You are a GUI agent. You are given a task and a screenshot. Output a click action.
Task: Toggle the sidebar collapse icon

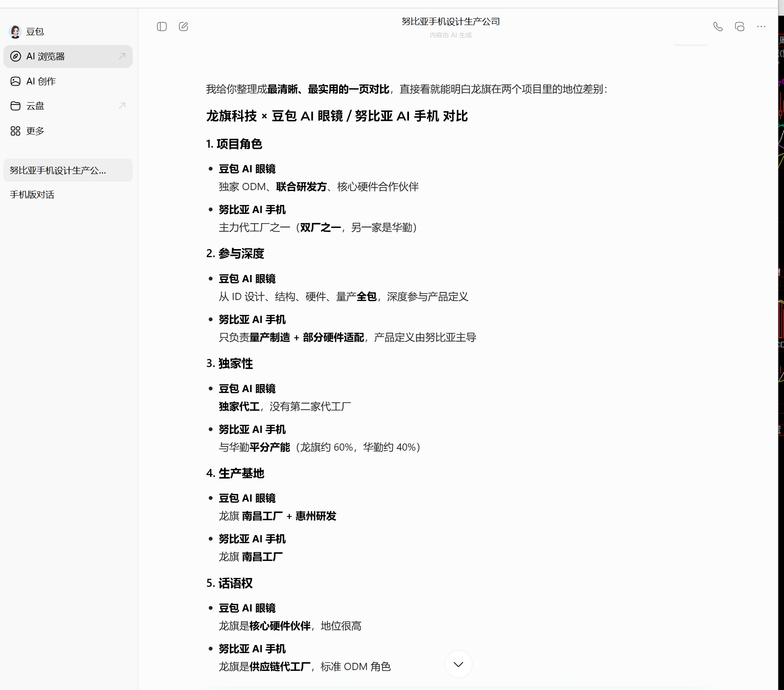pos(162,27)
